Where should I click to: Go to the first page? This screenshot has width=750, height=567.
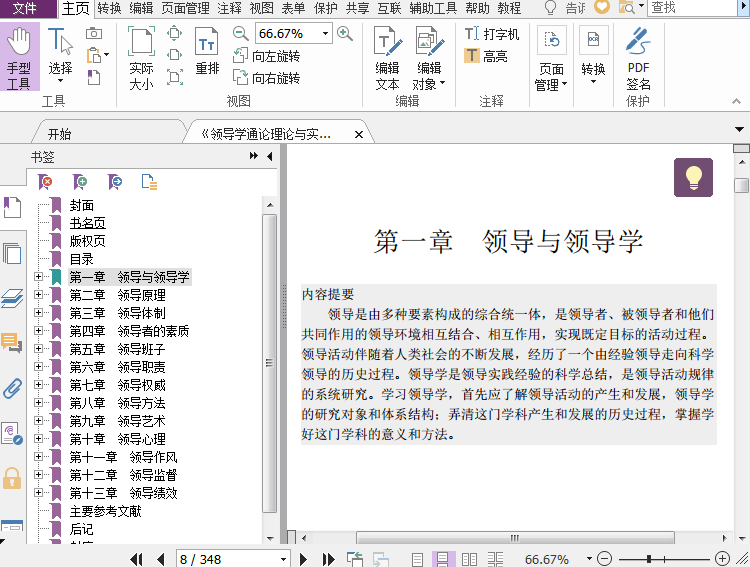(136, 559)
